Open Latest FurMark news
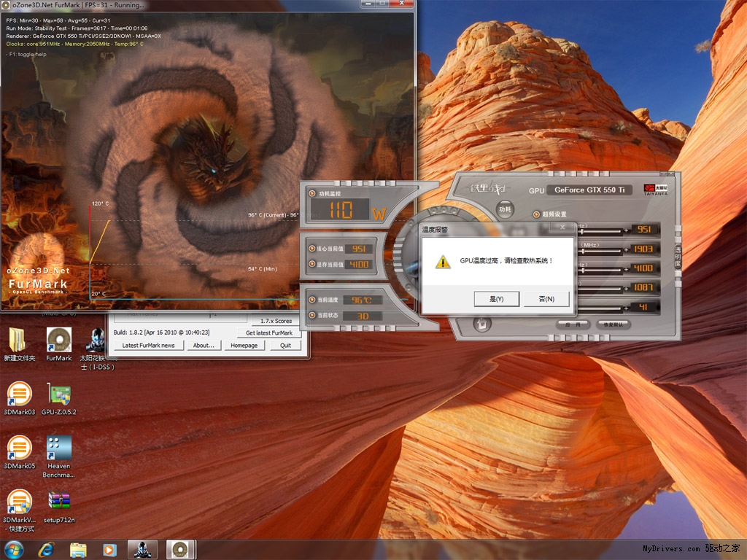 (x=148, y=345)
